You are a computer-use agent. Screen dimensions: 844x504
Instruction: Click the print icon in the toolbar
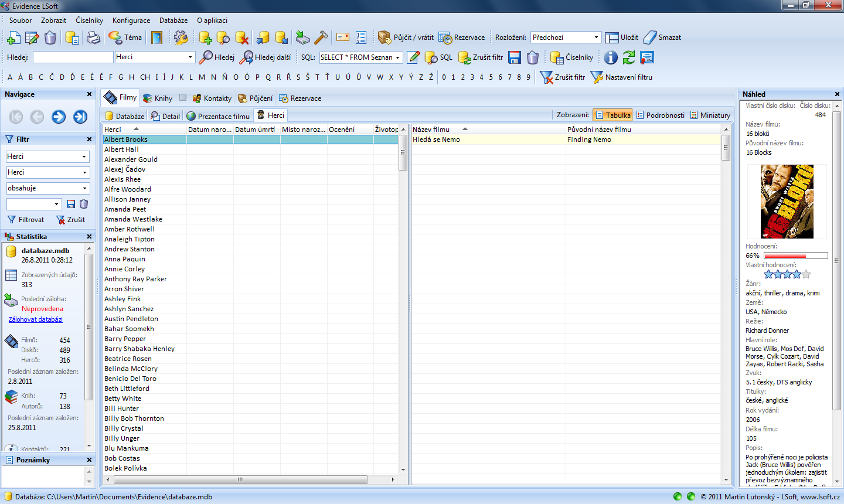pyautogui.click(x=93, y=38)
